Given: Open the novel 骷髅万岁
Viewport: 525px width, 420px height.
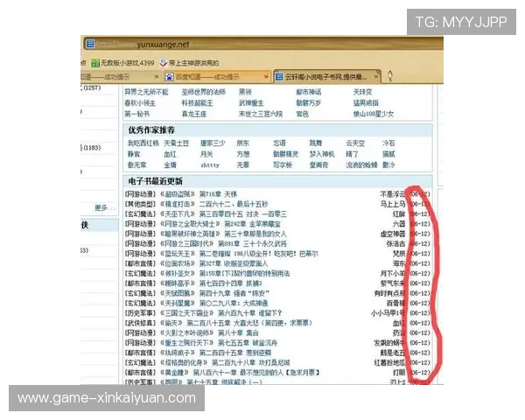Looking at the screenshot, I should pyautogui.click(x=308, y=103).
